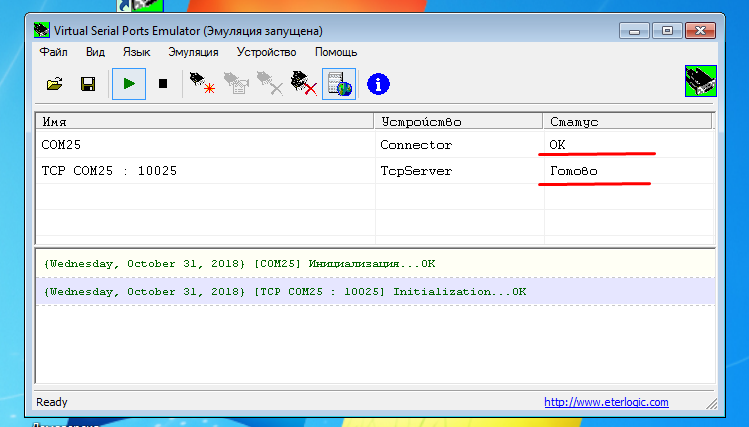Toggle the HTTP server globe icon
The width and height of the screenshot is (749, 427).
pyautogui.click(x=339, y=84)
